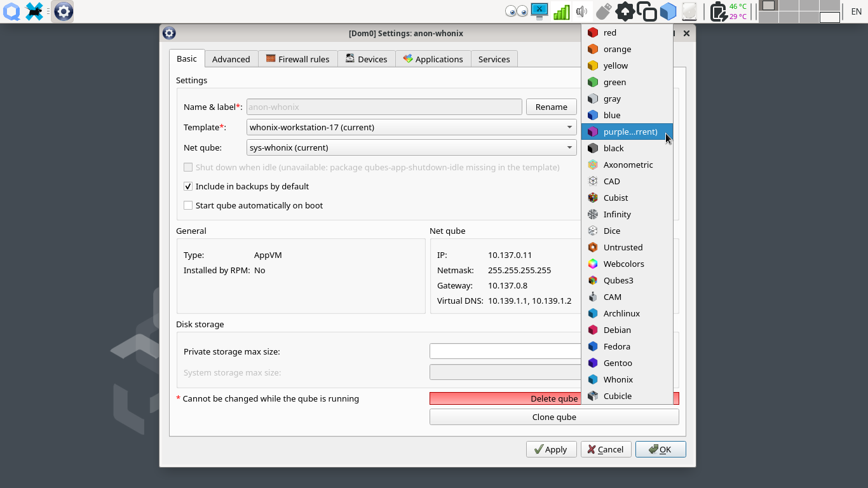
Task: Select the Cubicle icon option
Action: pos(627,396)
